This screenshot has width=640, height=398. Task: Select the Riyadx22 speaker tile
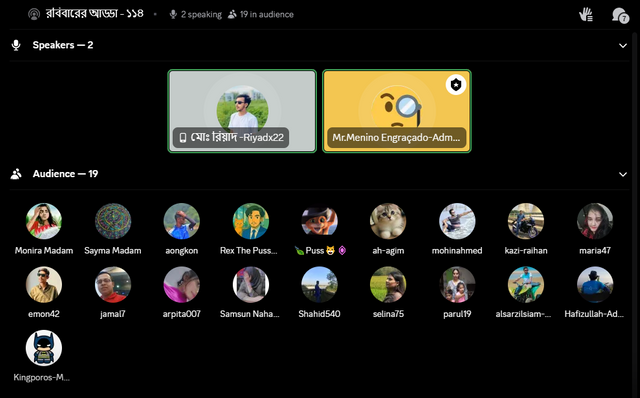coord(242,111)
